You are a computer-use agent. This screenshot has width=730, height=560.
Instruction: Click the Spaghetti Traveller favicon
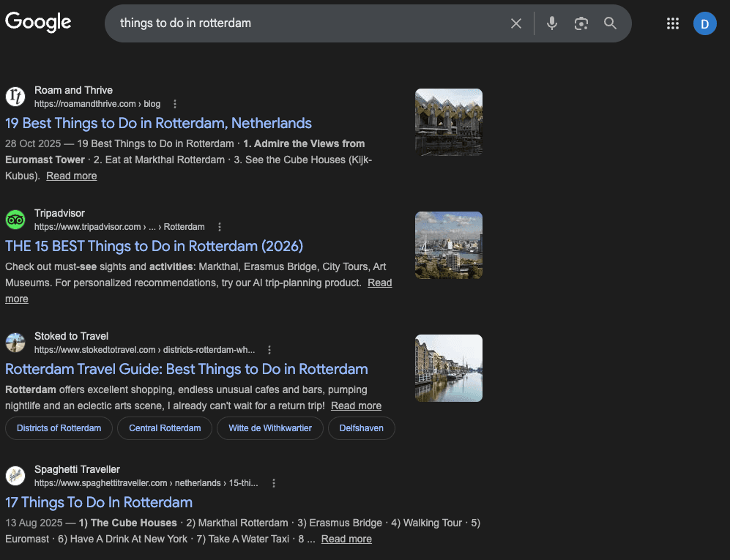15,476
